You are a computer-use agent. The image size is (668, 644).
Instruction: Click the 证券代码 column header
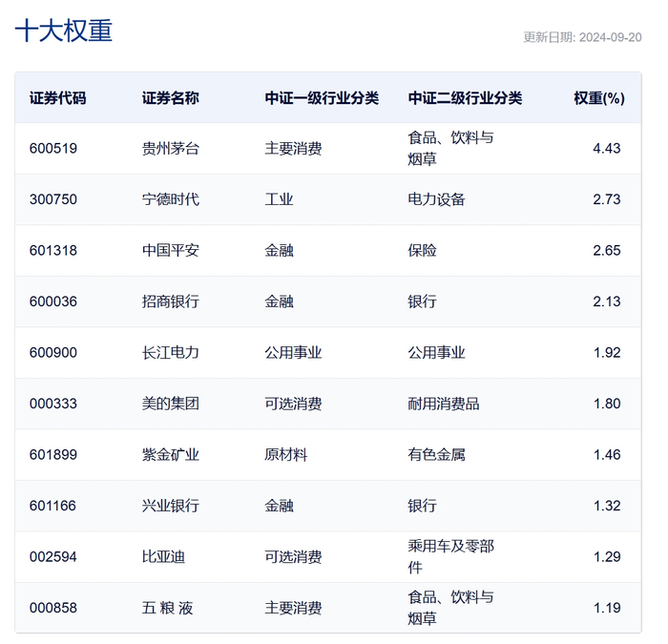click(57, 98)
